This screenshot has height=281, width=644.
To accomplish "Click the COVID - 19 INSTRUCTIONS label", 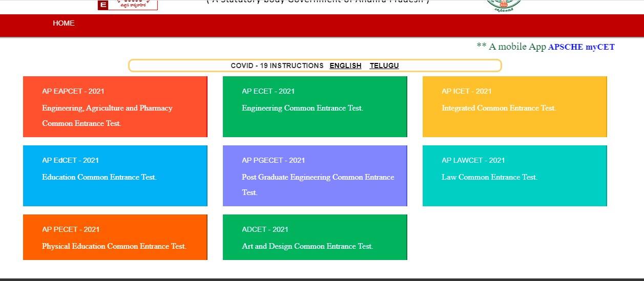I will point(277,66).
